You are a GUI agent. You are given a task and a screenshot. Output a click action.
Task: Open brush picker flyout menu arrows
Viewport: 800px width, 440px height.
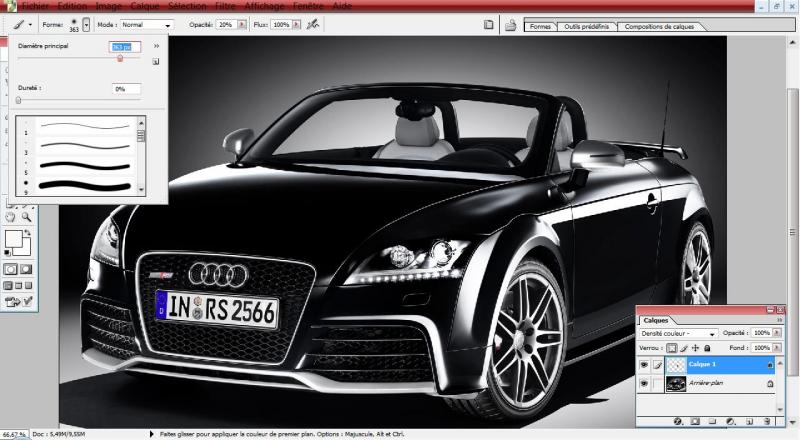(x=157, y=46)
